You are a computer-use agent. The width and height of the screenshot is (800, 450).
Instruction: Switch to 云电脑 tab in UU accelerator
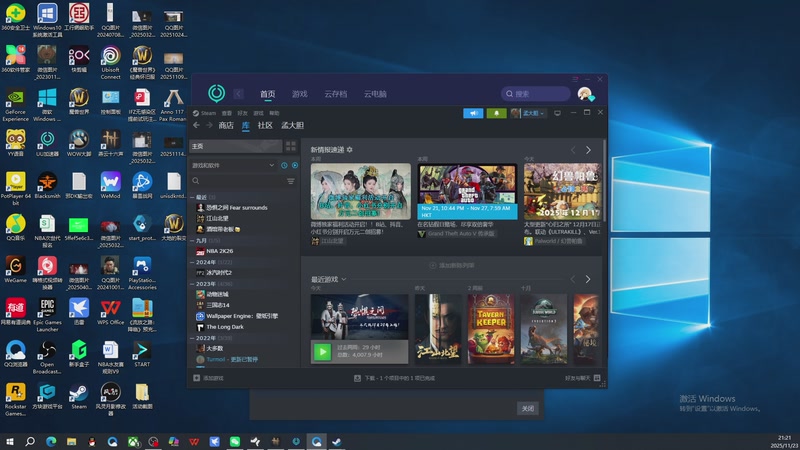click(x=375, y=94)
